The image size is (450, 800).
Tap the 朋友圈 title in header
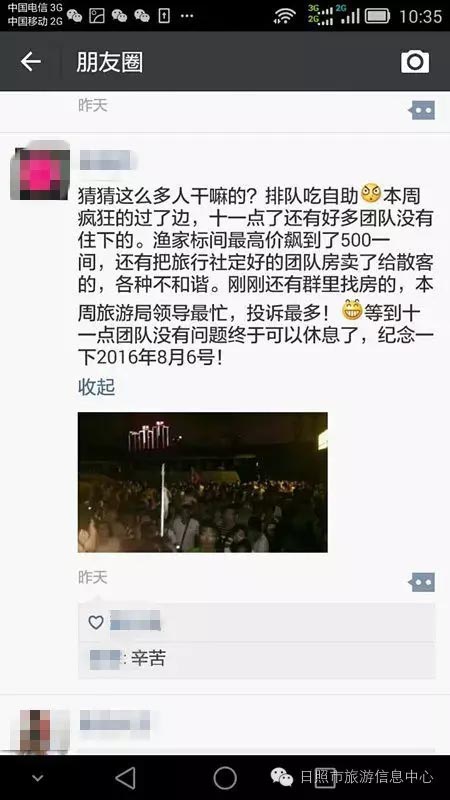coord(110,62)
